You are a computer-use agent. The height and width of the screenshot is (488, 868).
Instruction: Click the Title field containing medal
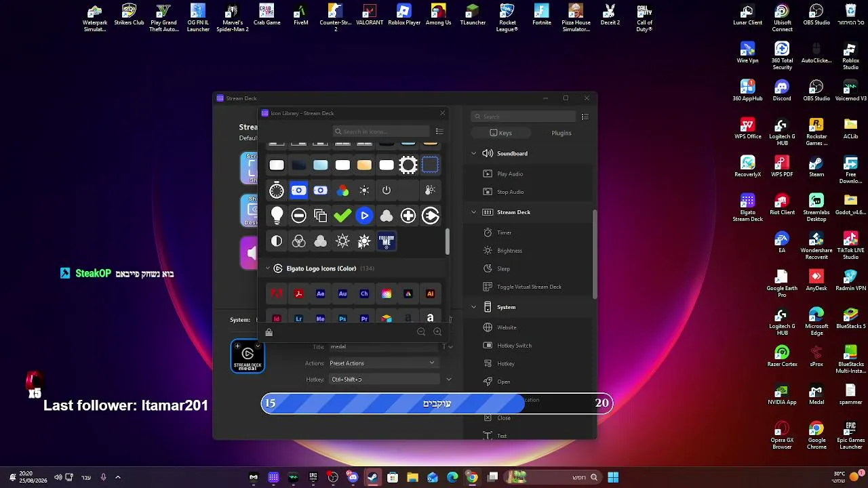click(x=384, y=346)
